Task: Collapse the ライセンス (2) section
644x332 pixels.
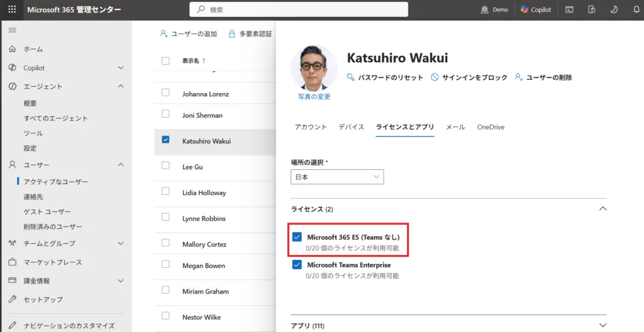Action: point(602,209)
